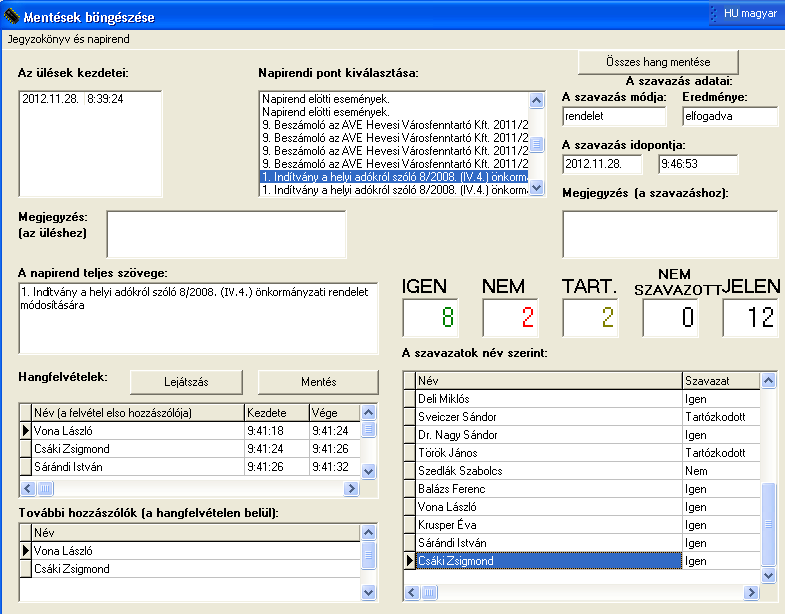Select voter row Dr. Nagy Sándor
The height and width of the screenshot is (614, 785).
click(x=582, y=435)
